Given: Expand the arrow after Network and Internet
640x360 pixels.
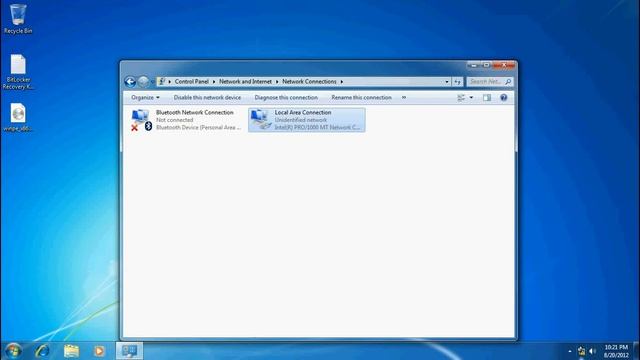Looking at the screenshot, I should point(277,82).
